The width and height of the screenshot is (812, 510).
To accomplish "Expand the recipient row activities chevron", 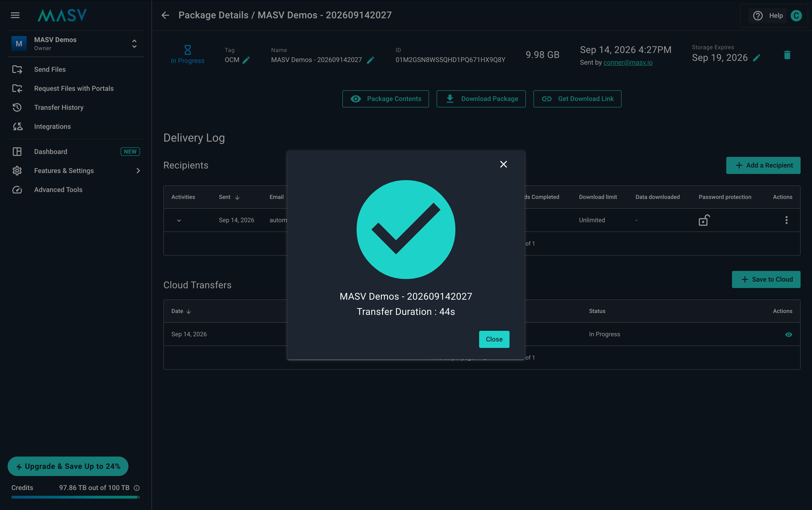I will click(x=179, y=220).
